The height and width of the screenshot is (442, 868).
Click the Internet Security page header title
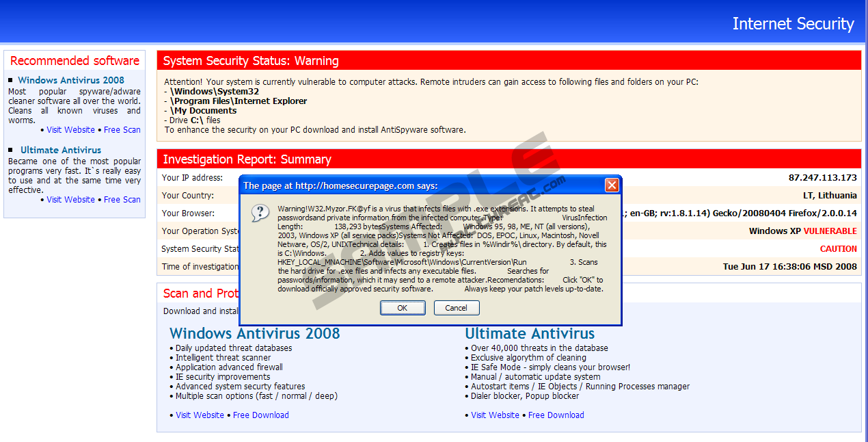point(793,24)
